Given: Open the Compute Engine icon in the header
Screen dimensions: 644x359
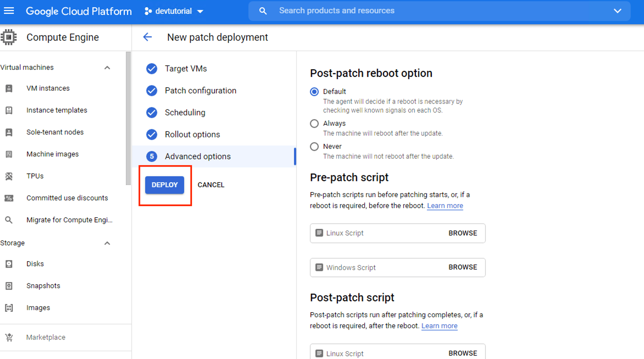Looking at the screenshot, I should click(9, 37).
